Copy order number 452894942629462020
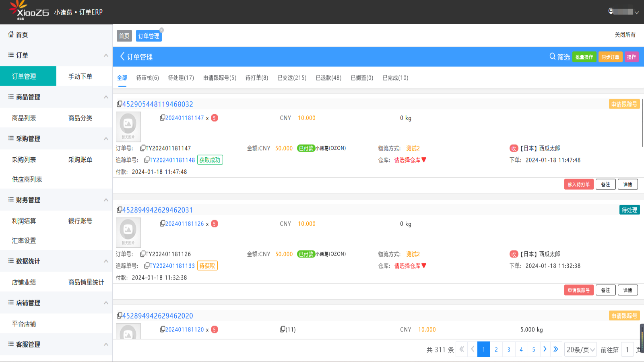The width and height of the screenshot is (644, 362). (x=120, y=316)
